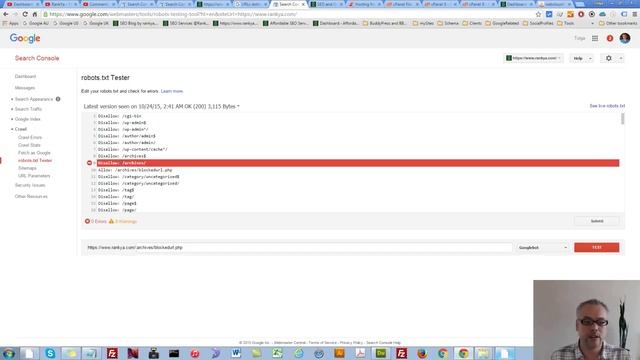Open the Help dropdown button
This screenshot has height=360, width=640.
coord(582,58)
